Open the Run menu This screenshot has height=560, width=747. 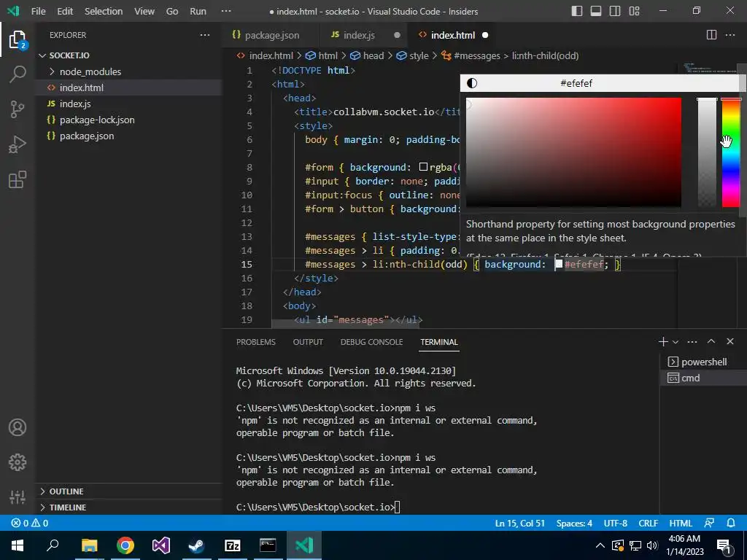coord(198,11)
